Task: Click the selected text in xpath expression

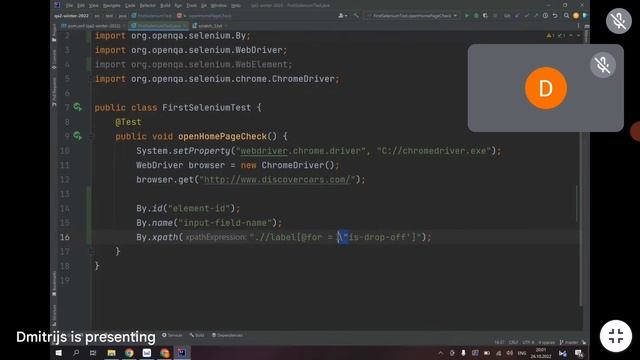Action: (x=344, y=237)
